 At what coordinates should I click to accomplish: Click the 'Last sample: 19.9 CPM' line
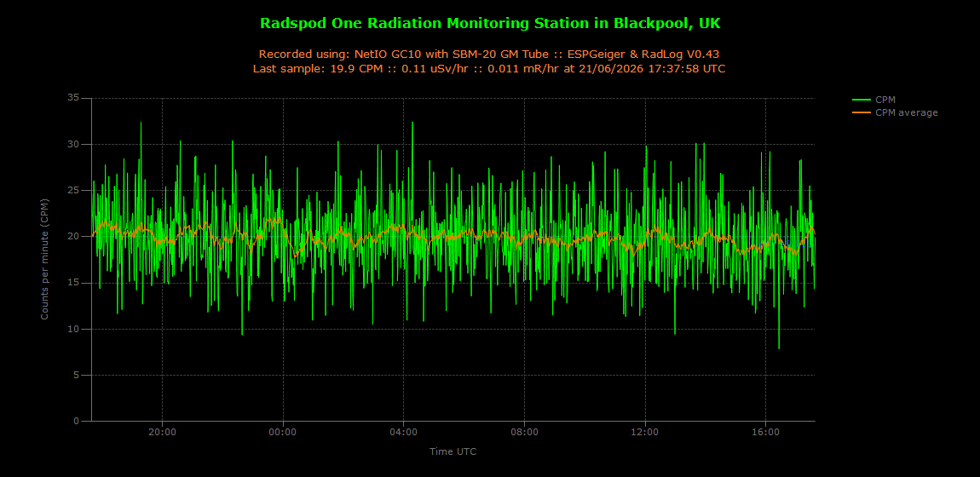click(490, 69)
